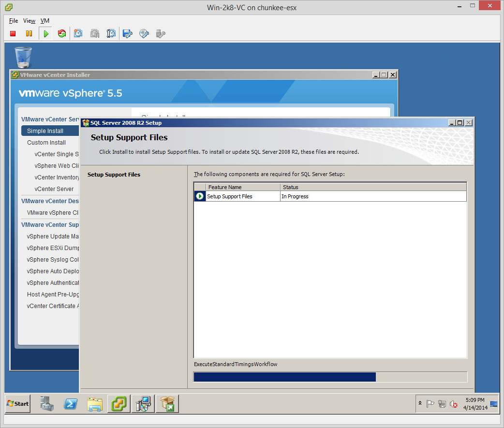
Task: Take a snapshot of the virtual machine
Action: [x=78, y=33]
